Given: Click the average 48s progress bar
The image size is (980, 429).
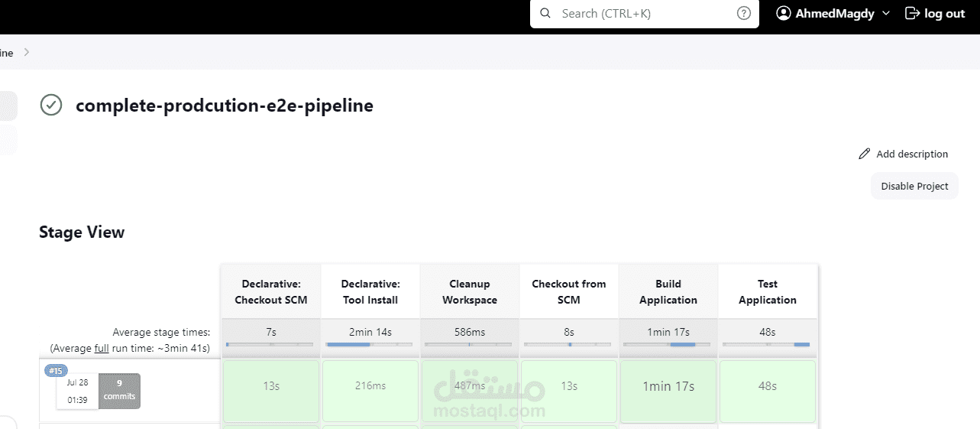Looking at the screenshot, I should [x=768, y=345].
